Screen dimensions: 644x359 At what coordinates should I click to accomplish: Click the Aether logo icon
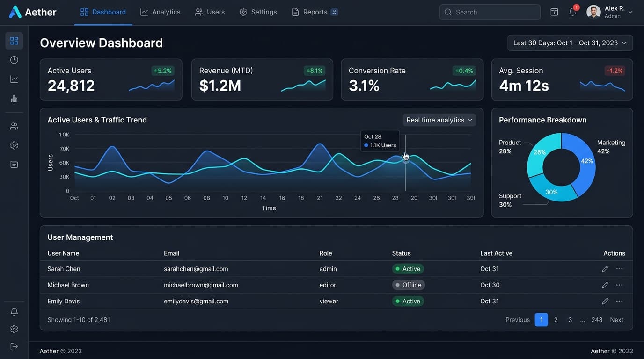click(x=15, y=12)
